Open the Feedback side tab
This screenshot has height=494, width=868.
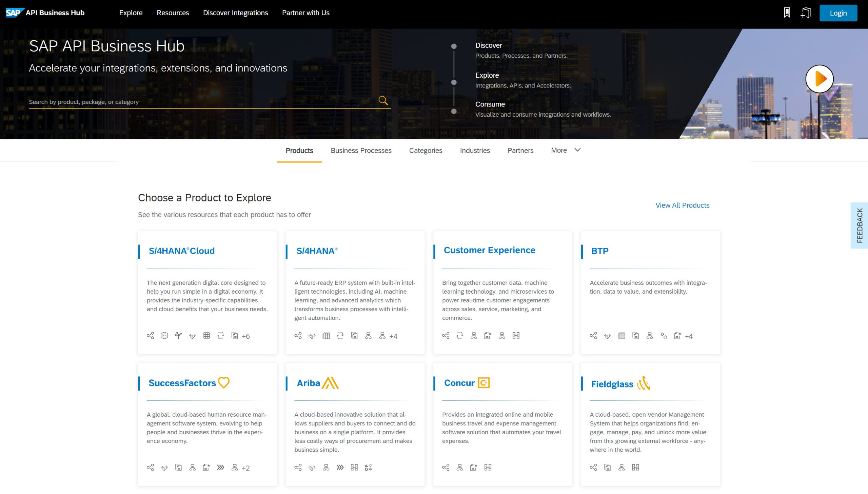pos(859,225)
